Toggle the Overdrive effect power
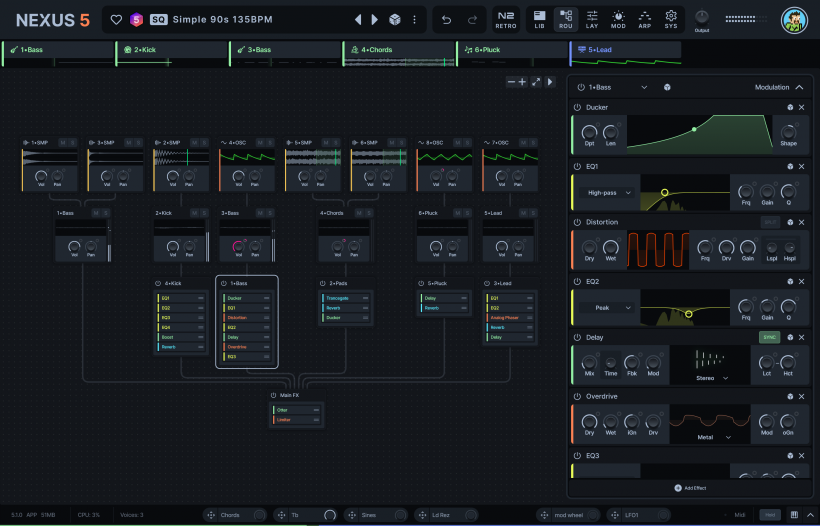820x526 pixels. point(577,396)
